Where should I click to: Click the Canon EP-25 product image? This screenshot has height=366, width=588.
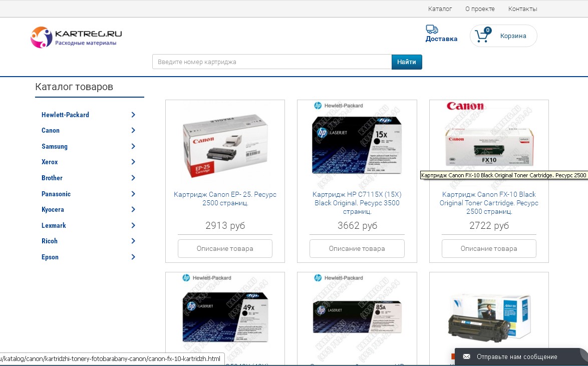[x=225, y=145]
